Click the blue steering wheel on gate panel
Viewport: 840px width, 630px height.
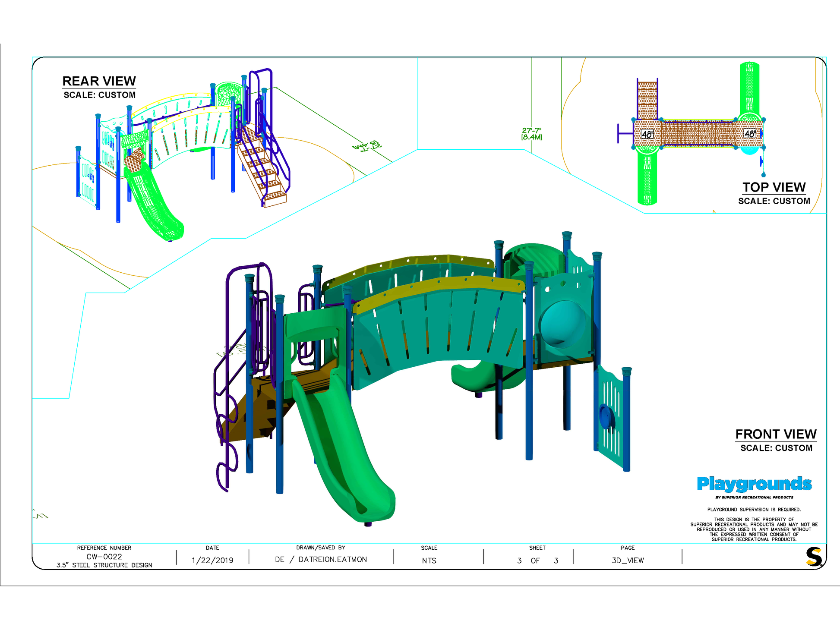pos(605,416)
